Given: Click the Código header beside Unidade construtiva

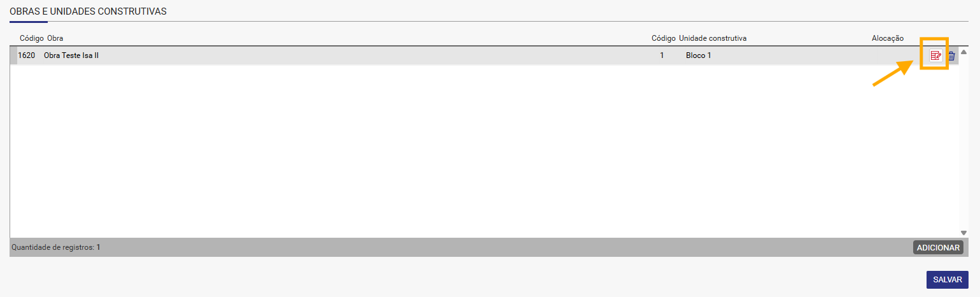Looking at the screenshot, I should tap(664, 38).
